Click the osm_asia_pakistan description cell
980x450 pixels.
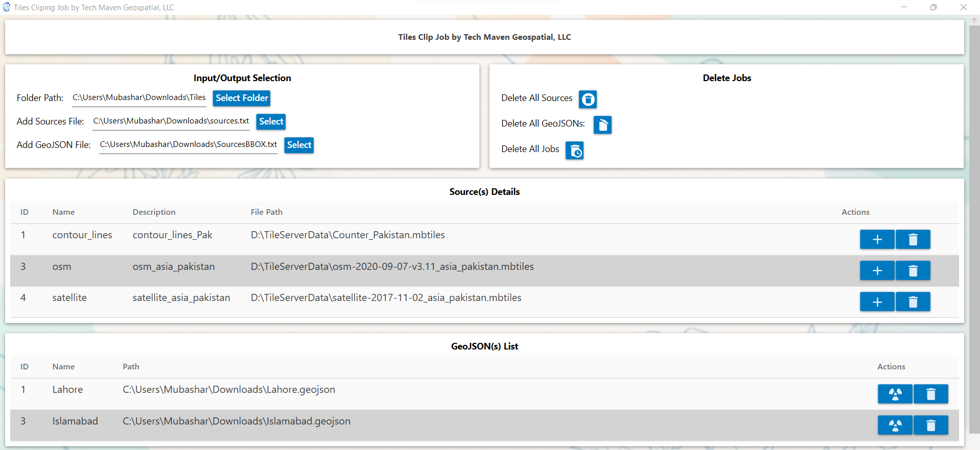pyautogui.click(x=174, y=267)
